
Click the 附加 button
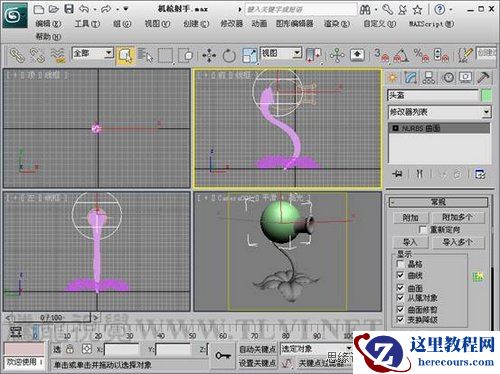pyautogui.click(x=410, y=218)
